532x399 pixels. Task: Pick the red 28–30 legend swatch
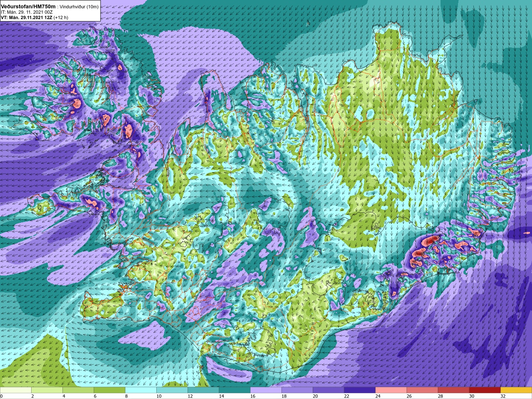pos(453,390)
